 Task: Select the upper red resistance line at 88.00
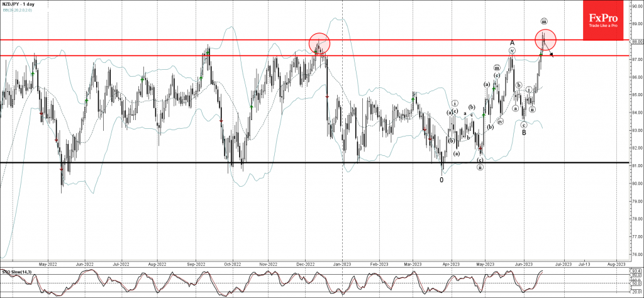tap(189, 40)
